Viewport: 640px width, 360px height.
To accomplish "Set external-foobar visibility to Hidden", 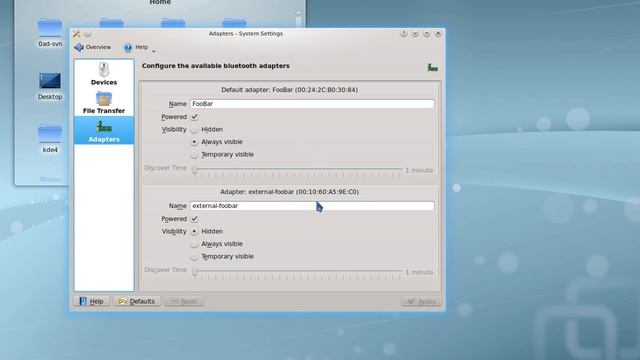I will pyautogui.click(x=194, y=231).
